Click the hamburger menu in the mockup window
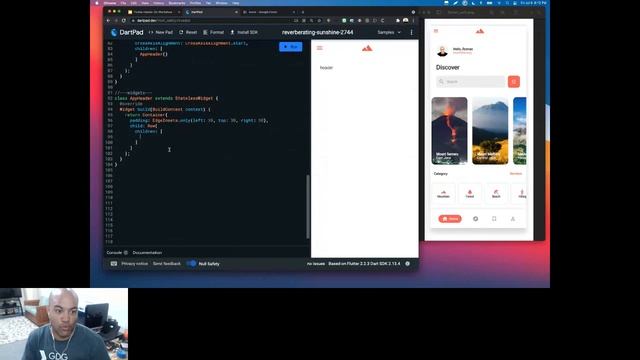640x360 pixels. (x=436, y=31)
